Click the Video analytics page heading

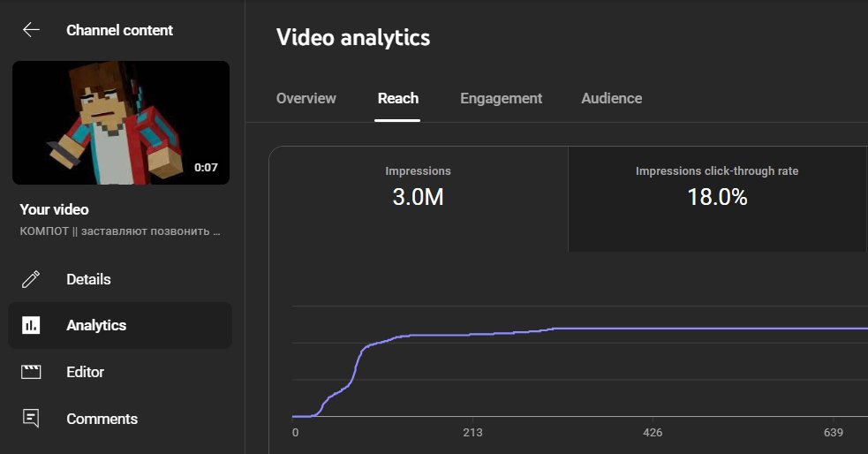pyautogui.click(x=353, y=38)
